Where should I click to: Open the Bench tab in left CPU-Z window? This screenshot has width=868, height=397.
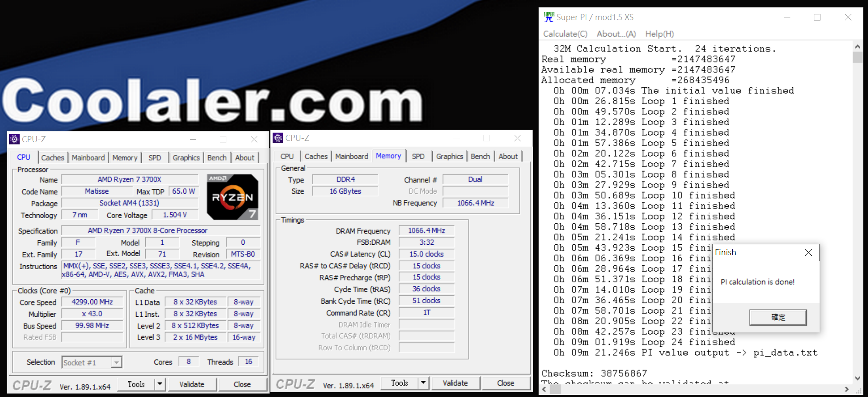click(217, 157)
